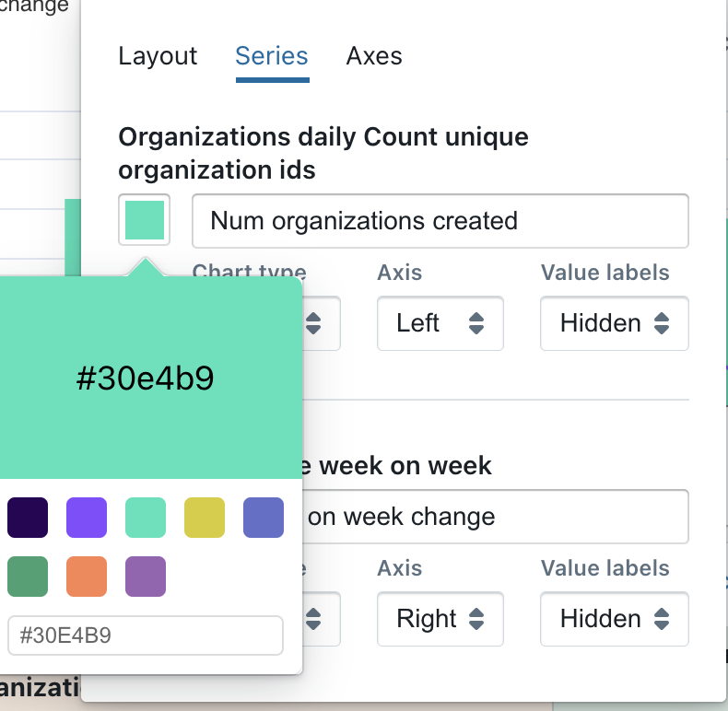This screenshot has height=711, width=728.
Task: Open the Axis dropdown set to Right
Action: tap(440, 619)
